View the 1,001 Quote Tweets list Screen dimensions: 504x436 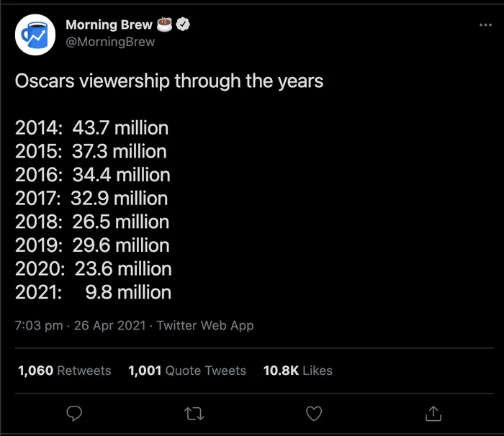coord(187,371)
